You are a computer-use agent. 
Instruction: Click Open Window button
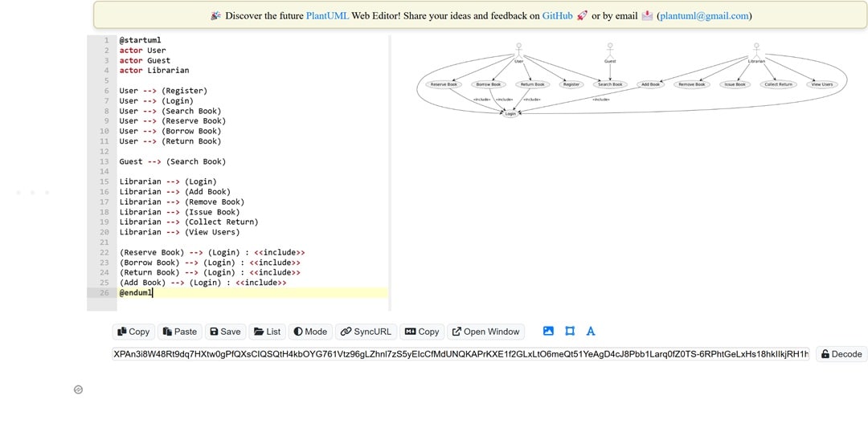pos(486,332)
